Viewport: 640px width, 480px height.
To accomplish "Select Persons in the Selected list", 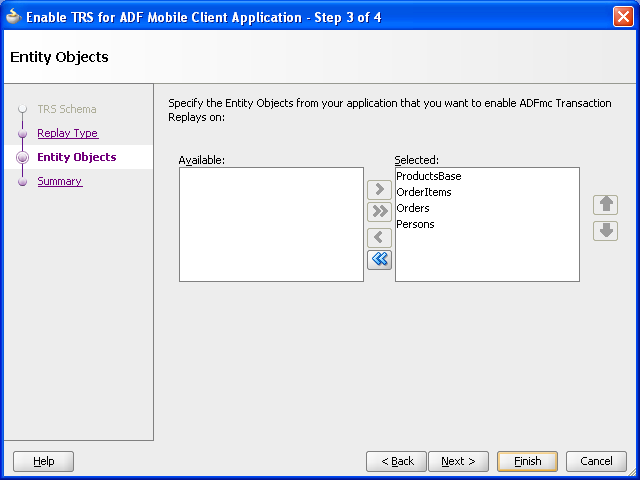I will pos(415,224).
